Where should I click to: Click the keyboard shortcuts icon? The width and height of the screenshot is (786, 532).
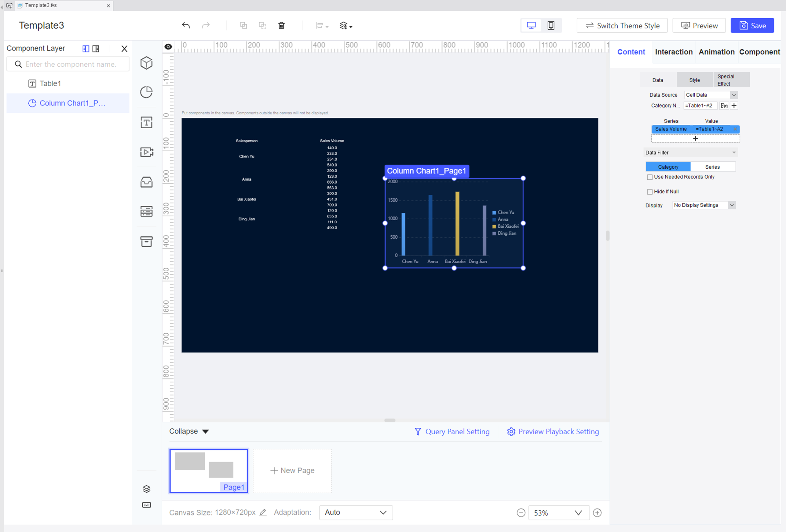click(146, 504)
